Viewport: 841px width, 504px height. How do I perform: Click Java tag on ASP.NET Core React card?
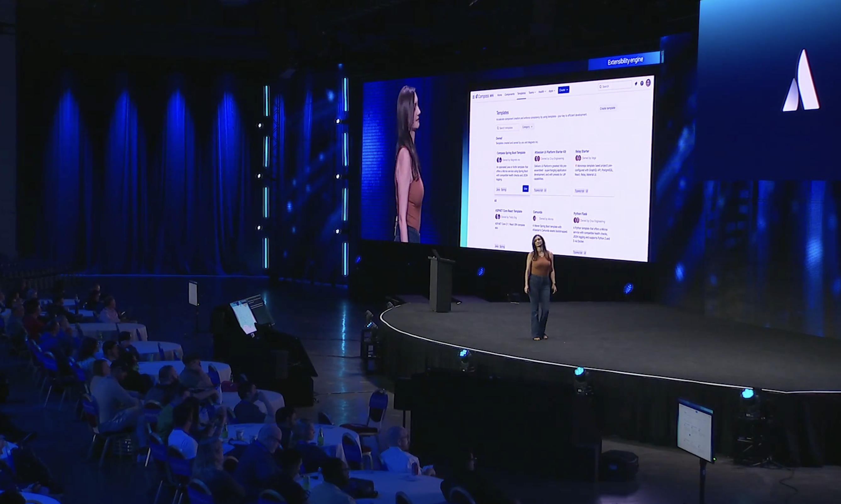click(497, 247)
